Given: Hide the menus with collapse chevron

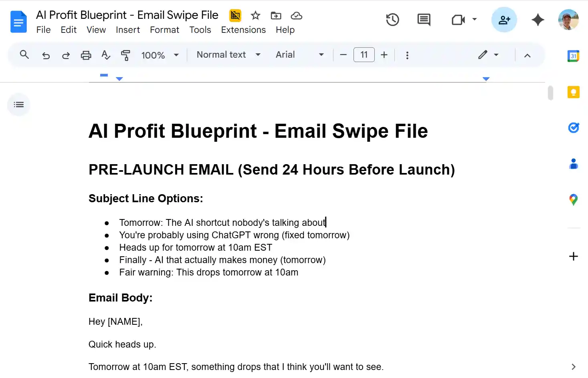Looking at the screenshot, I should tap(527, 55).
